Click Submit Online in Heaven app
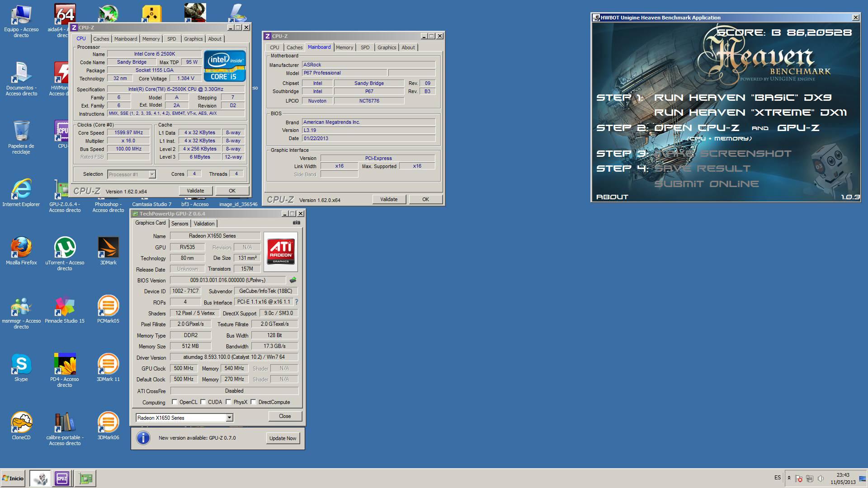The image size is (868, 488). tap(707, 184)
